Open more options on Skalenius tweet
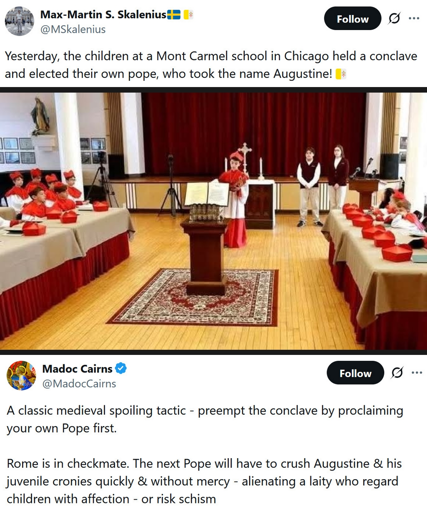This screenshot has width=427, height=512. [x=414, y=18]
